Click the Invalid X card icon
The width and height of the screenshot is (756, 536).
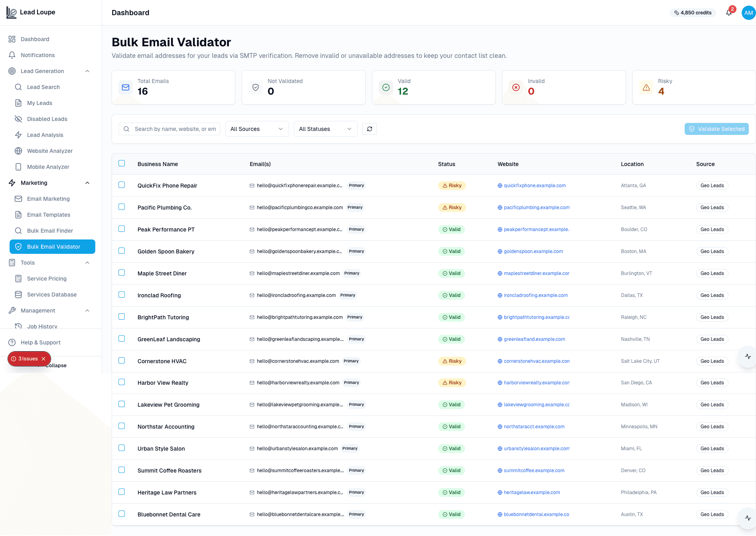[516, 87]
